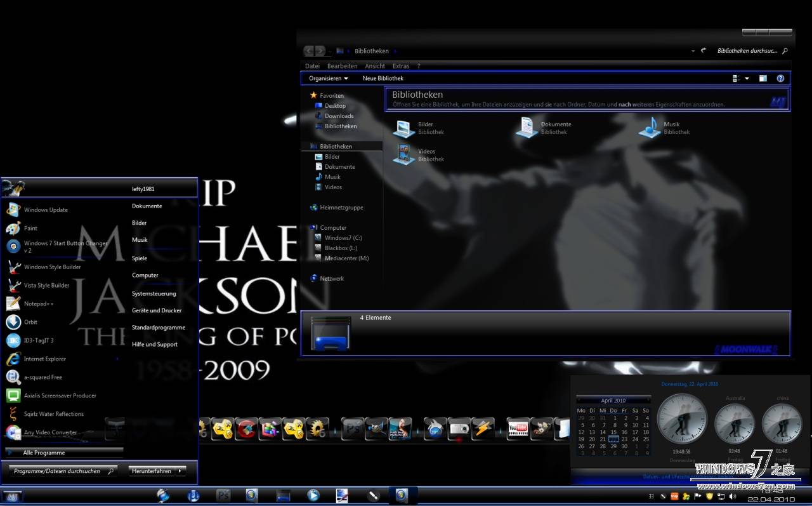
Task: Open the media player taskbar icon
Action: point(313,495)
